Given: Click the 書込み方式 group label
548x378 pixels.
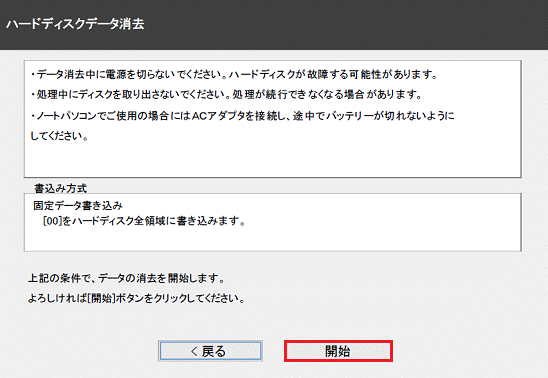Looking at the screenshot, I should coord(60,188).
